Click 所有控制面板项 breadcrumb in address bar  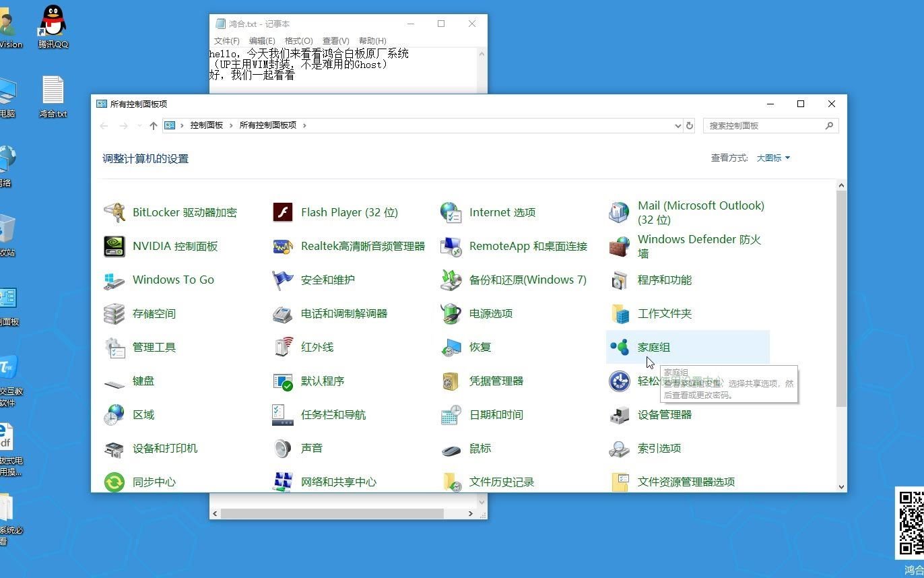pyautogui.click(x=268, y=125)
